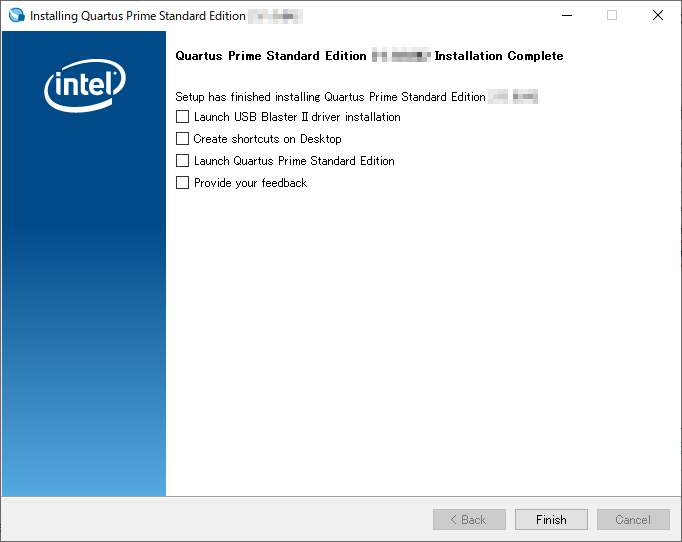Click the grayed-out maximize window button

pos(612,16)
